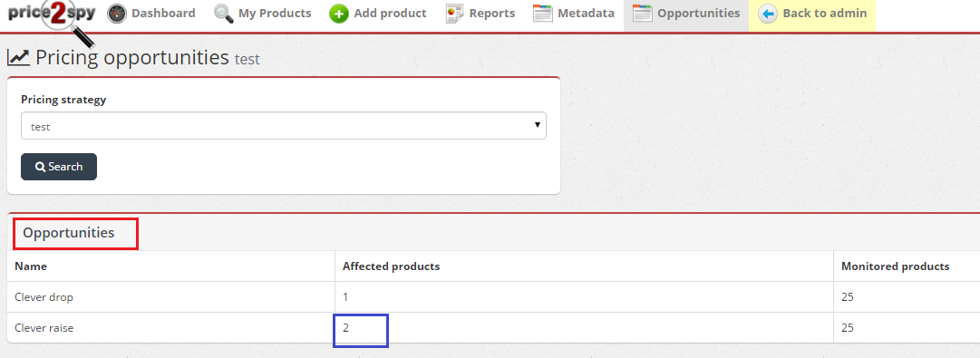Click affected products count for Clever raise

click(x=345, y=327)
